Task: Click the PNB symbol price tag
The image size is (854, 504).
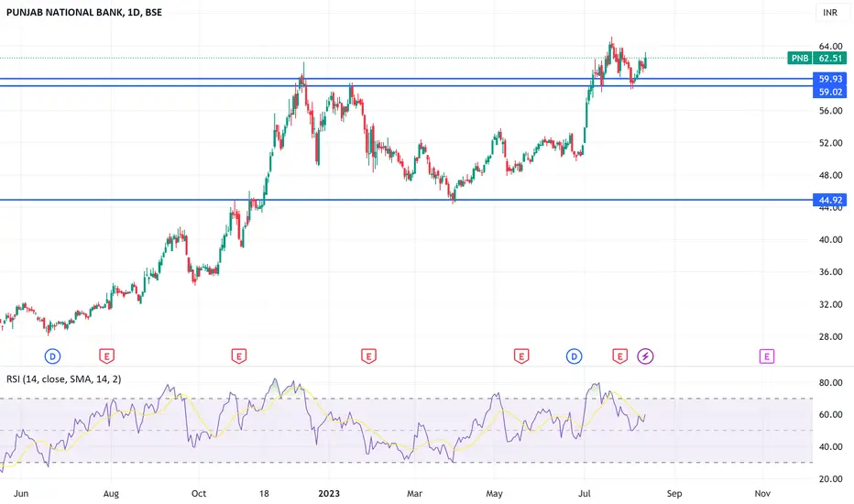Action: pos(800,58)
